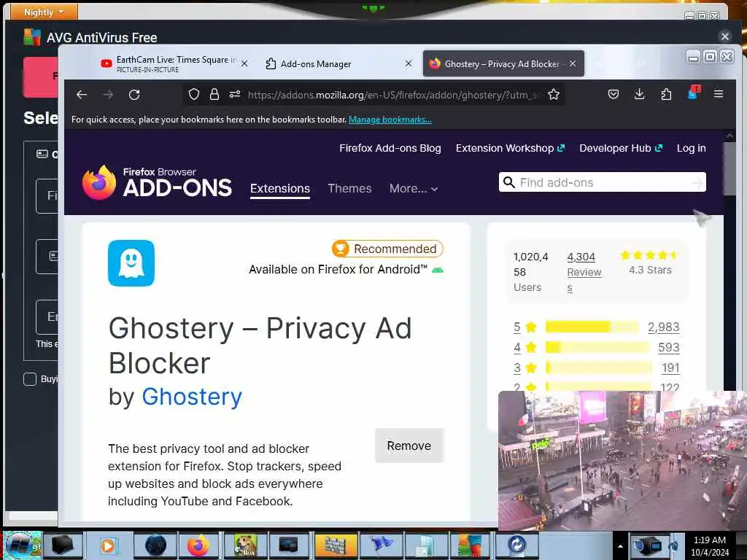This screenshot has width=747, height=560.
Task: Click the Available on Firefox for Android text
Action: click(338, 270)
